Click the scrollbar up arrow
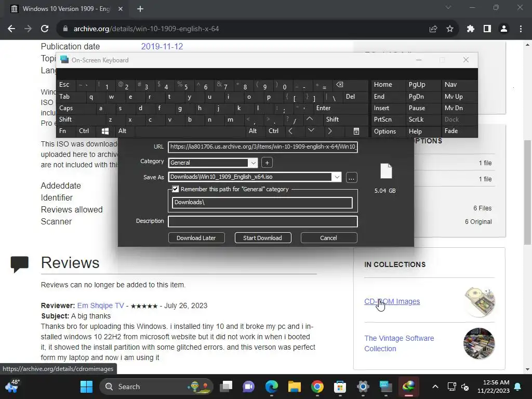This screenshot has width=532, height=399. click(x=527, y=45)
